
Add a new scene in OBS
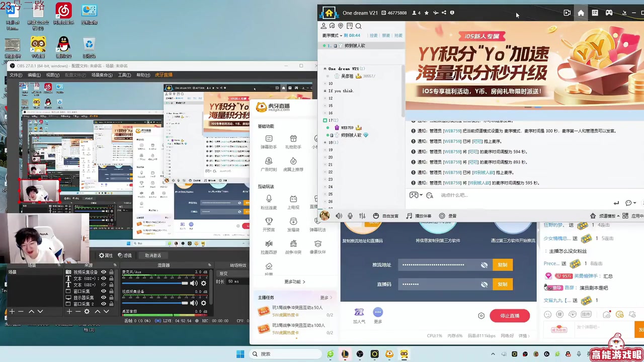pyautogui.click(x=12, y=312)
